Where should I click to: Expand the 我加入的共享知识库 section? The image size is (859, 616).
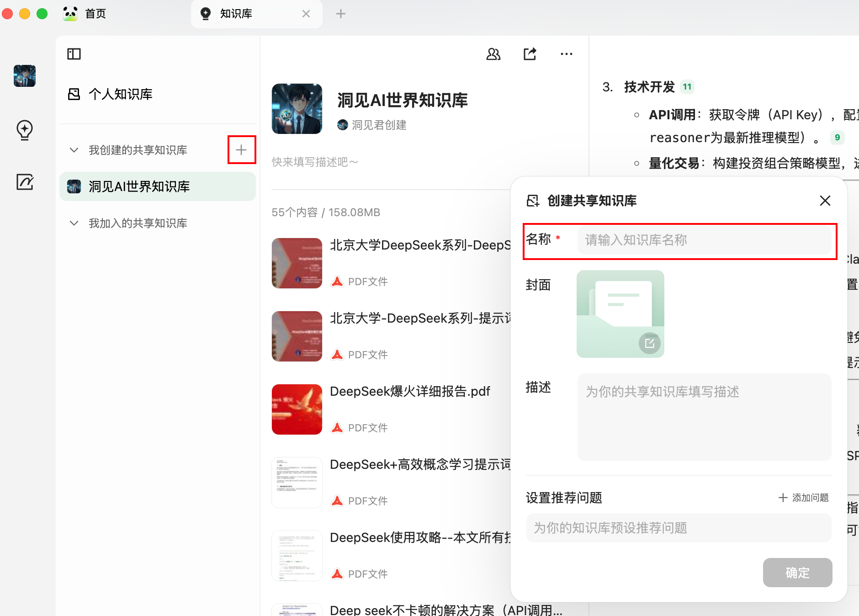click(x=74, y=223)
